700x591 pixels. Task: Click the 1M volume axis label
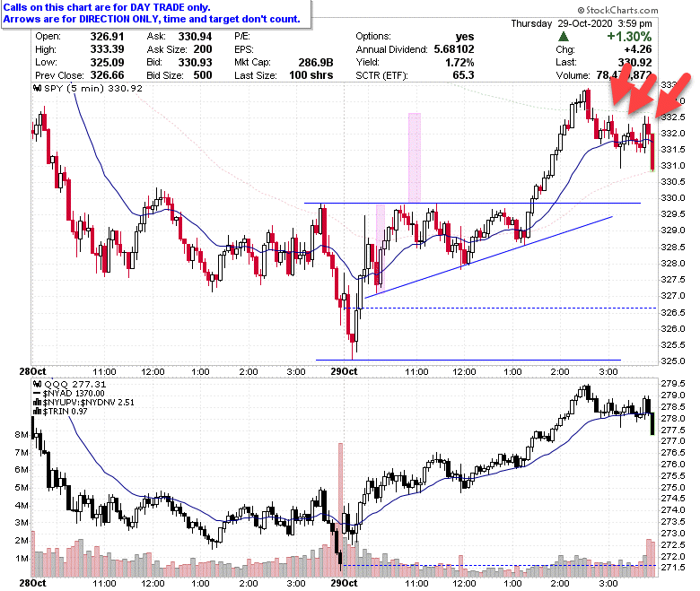click(x=22, y=559)
